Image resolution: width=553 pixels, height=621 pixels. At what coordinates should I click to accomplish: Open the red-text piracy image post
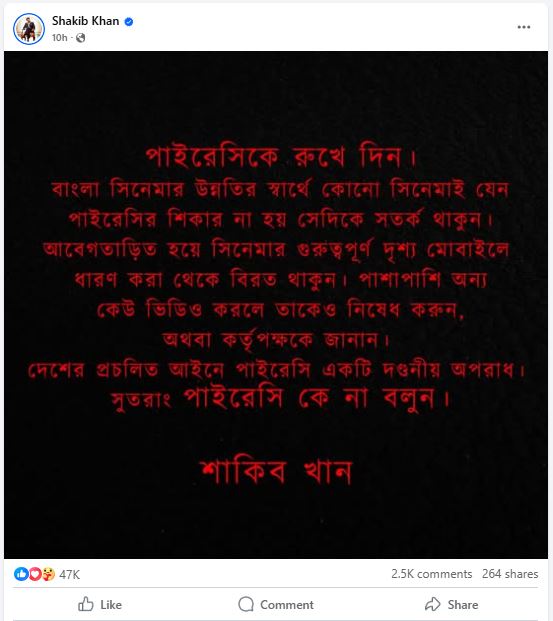click(x=276, y=305)
